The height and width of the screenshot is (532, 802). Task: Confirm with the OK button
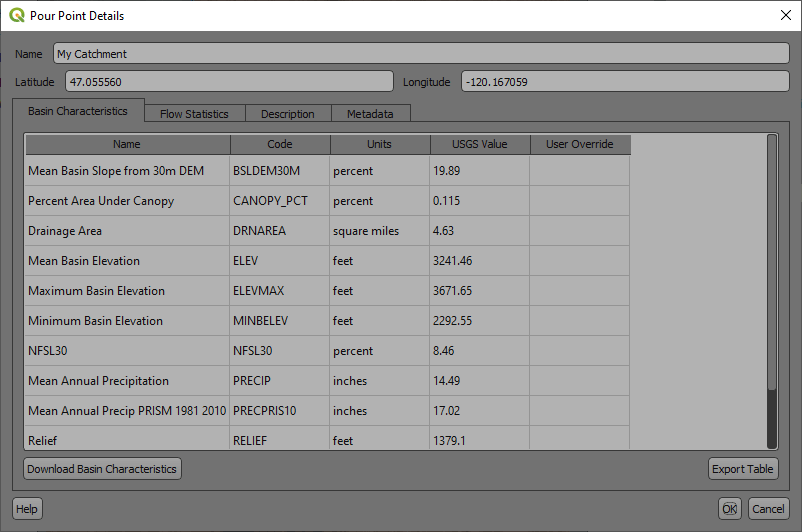click(x=729, y=508)
